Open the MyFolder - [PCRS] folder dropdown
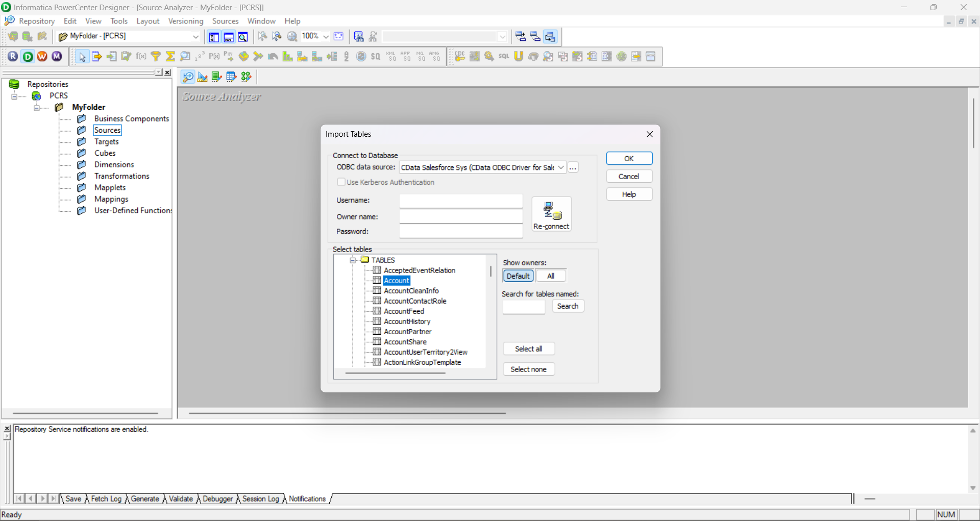The image size is (980, 521). click(x=196, y=36)
